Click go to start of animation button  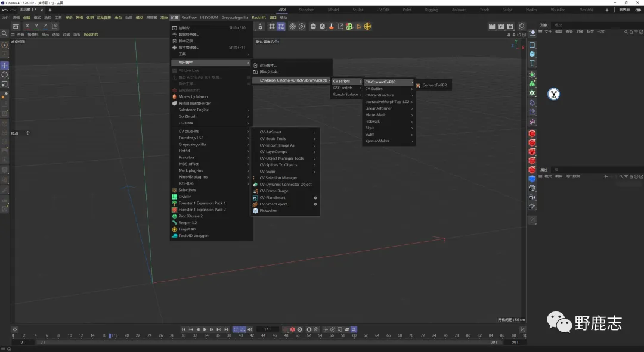coord(184,329)
